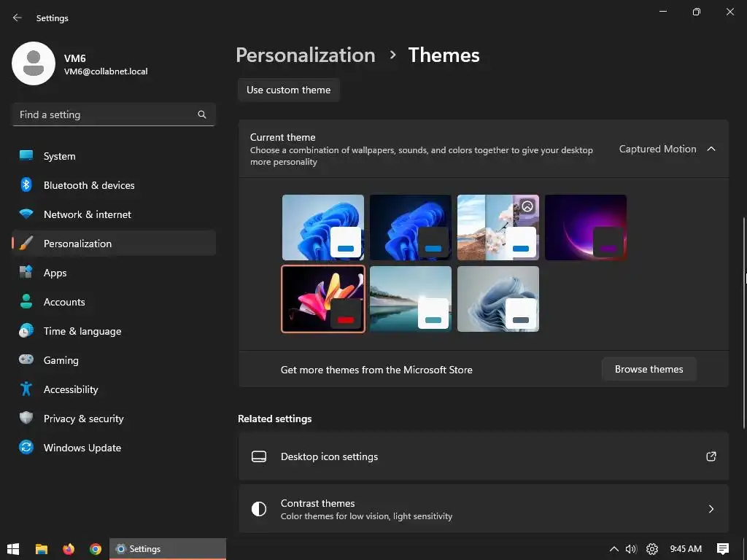
Task: Select the Captured Motion colorful flower theme
Action: point(323,298)
